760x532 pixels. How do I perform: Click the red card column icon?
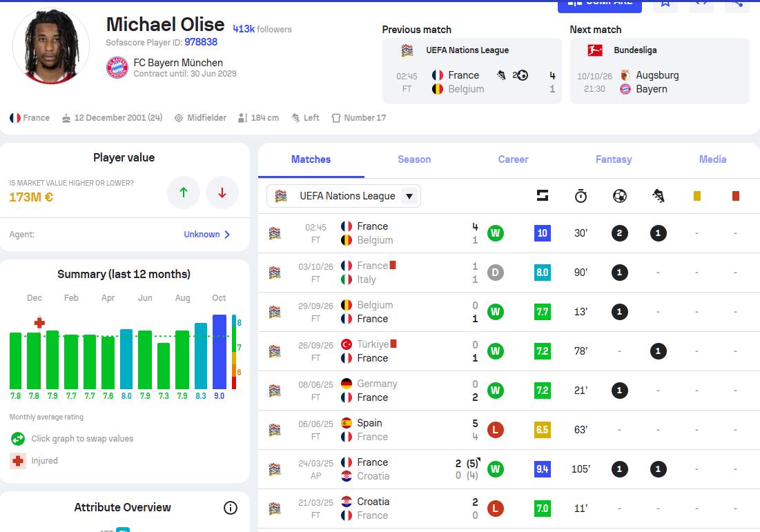(735, 196)
